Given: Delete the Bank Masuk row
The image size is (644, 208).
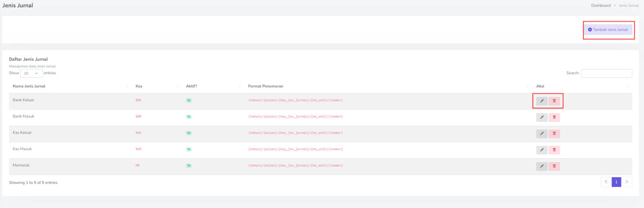Looking at the screenshot, I should (554, 117).
